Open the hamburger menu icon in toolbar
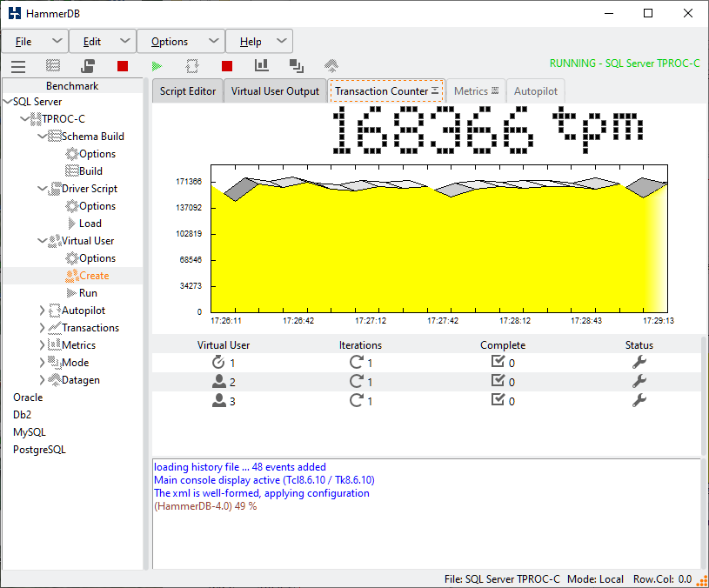The image size is (709, 588). 18,66
